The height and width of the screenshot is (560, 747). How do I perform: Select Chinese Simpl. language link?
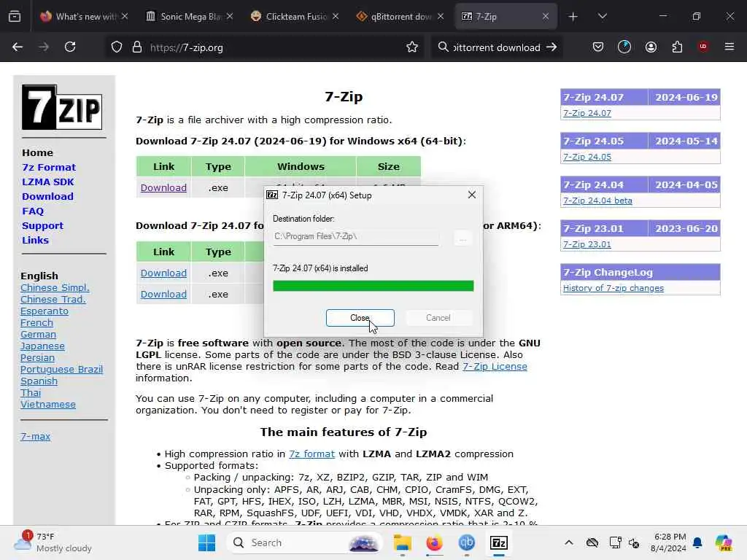coord(55,287)
